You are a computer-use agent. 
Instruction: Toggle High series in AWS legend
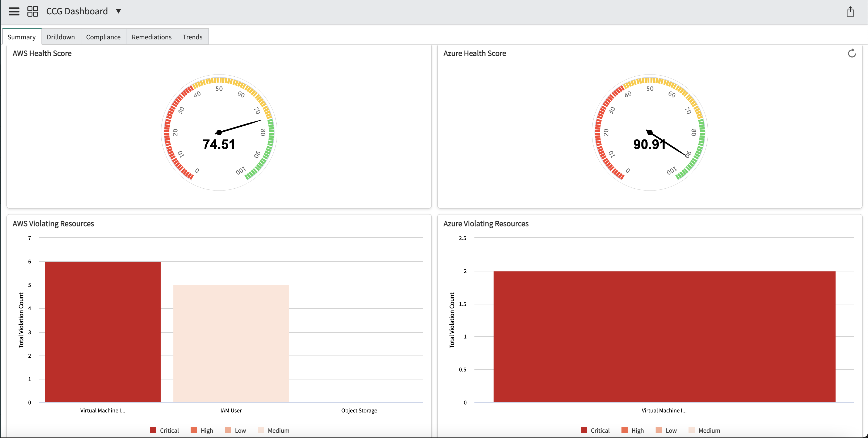point(202,430)
